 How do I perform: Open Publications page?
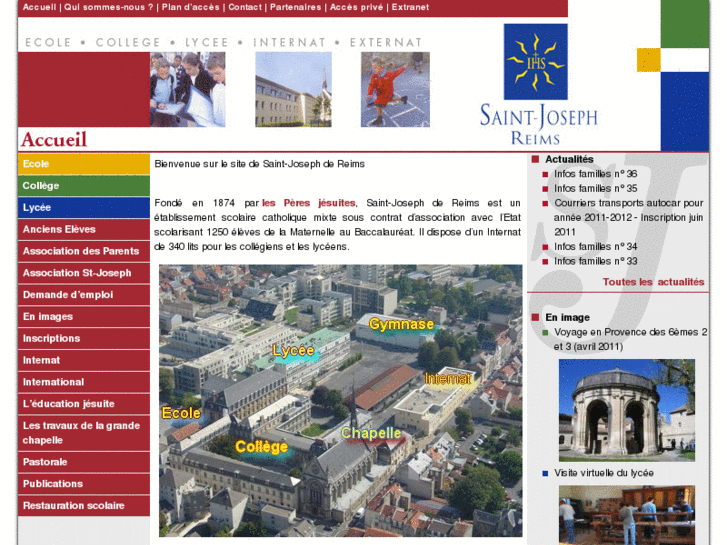(84, 484)
